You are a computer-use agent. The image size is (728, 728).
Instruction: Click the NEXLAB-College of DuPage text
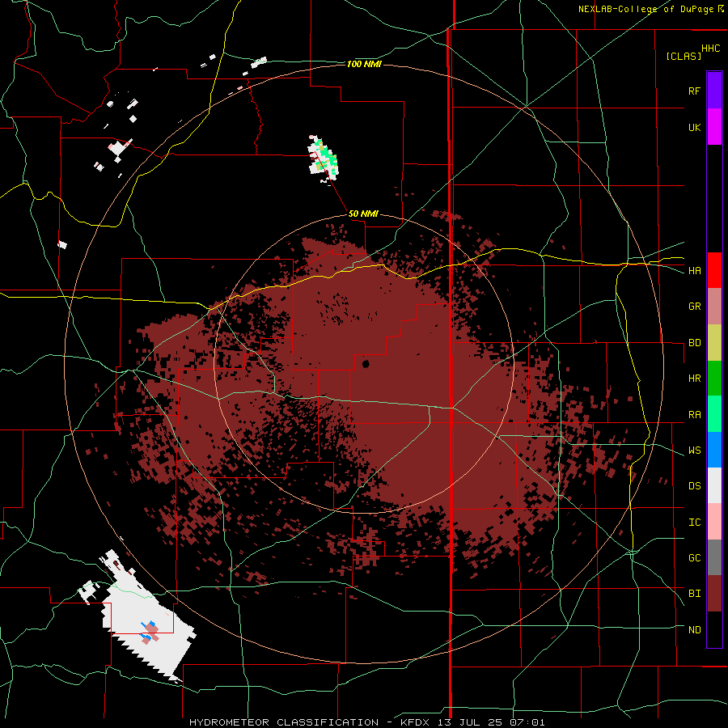click(645, 9)
